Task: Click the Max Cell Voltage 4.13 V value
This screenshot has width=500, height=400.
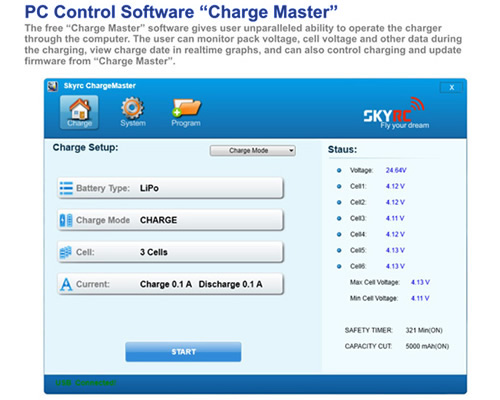Action: 420,282
